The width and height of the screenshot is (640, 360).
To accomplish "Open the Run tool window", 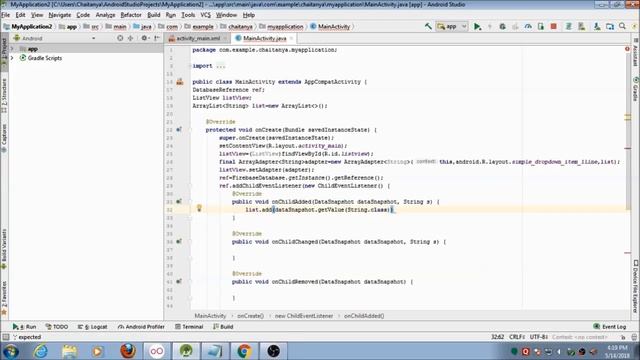I will click(x=24, y=327).
